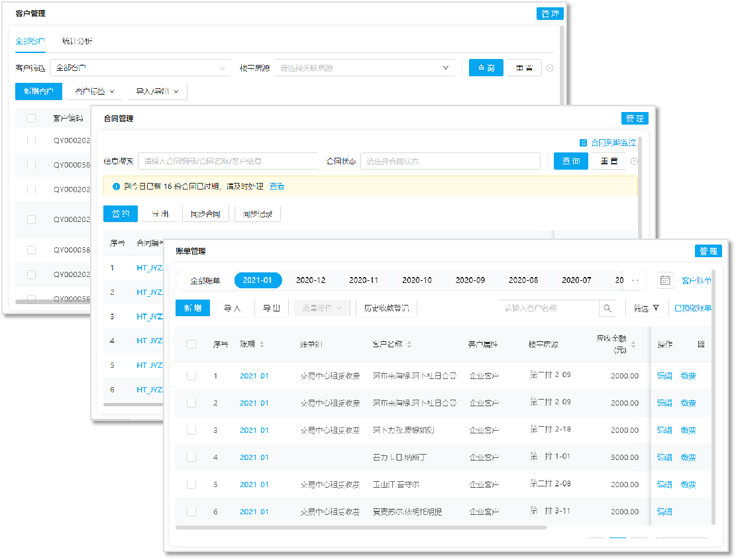The width and height of the screenshot is (736, 560).
Task: Click the funnel filter icon next to 筛选
Action: 657,308
